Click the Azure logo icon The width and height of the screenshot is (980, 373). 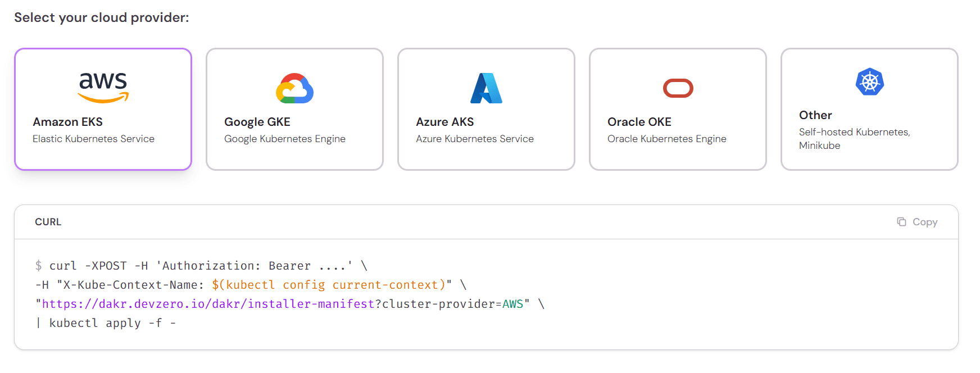pyautogui.click(x=486, y=88)
